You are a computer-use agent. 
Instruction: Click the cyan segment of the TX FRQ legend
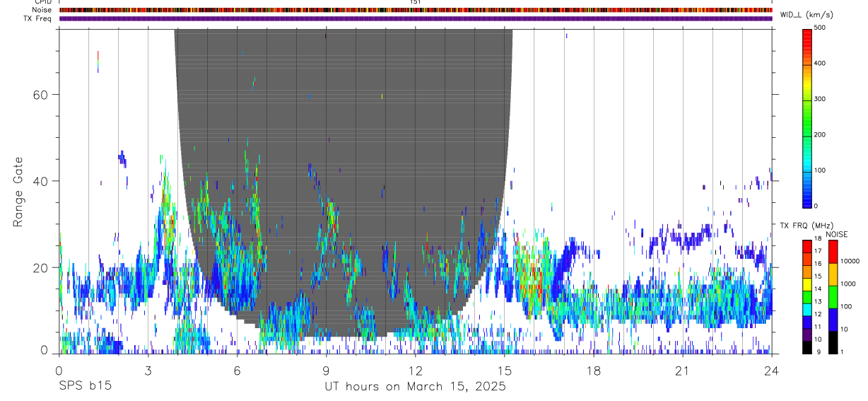click(x=807, y=308)
